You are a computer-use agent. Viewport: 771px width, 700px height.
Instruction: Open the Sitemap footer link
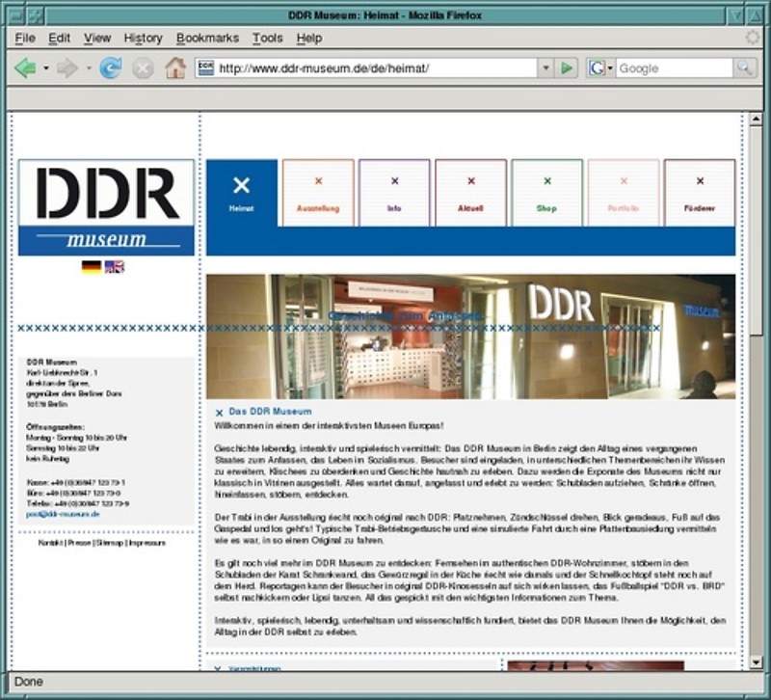109,543
